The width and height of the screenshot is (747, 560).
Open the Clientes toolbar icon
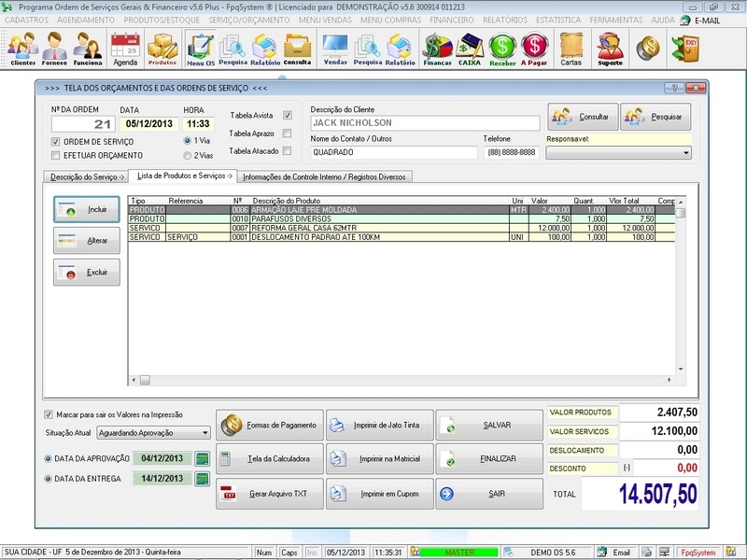coord(22,49)
